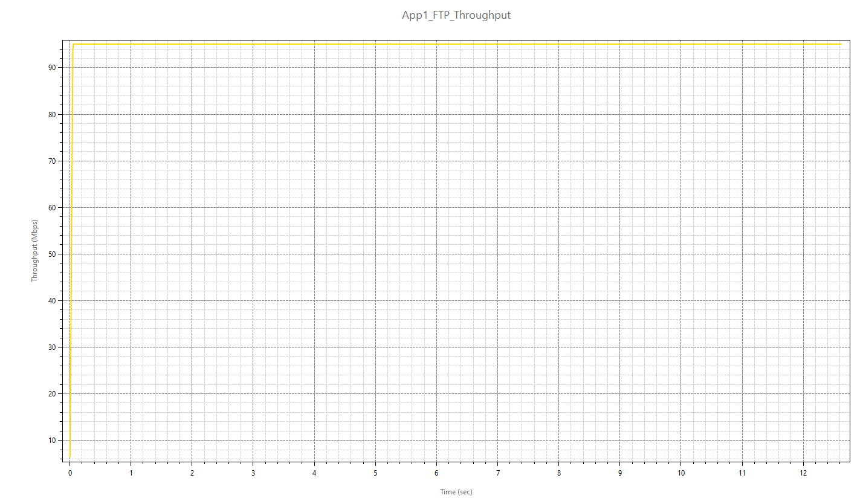The height and width of the screenshot is (504, 863).
Task: Pick the 20 tick on Throughput axis
Action: pos(53,393)
